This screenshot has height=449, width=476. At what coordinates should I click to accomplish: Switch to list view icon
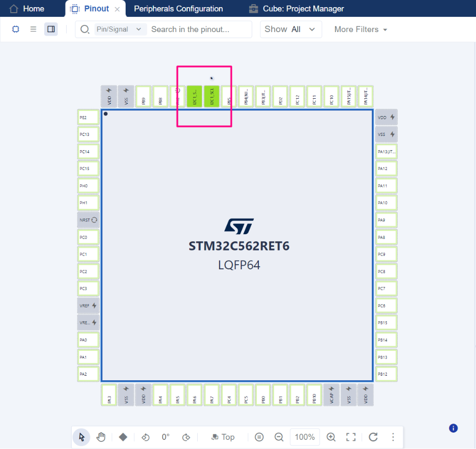coord(34,29)
